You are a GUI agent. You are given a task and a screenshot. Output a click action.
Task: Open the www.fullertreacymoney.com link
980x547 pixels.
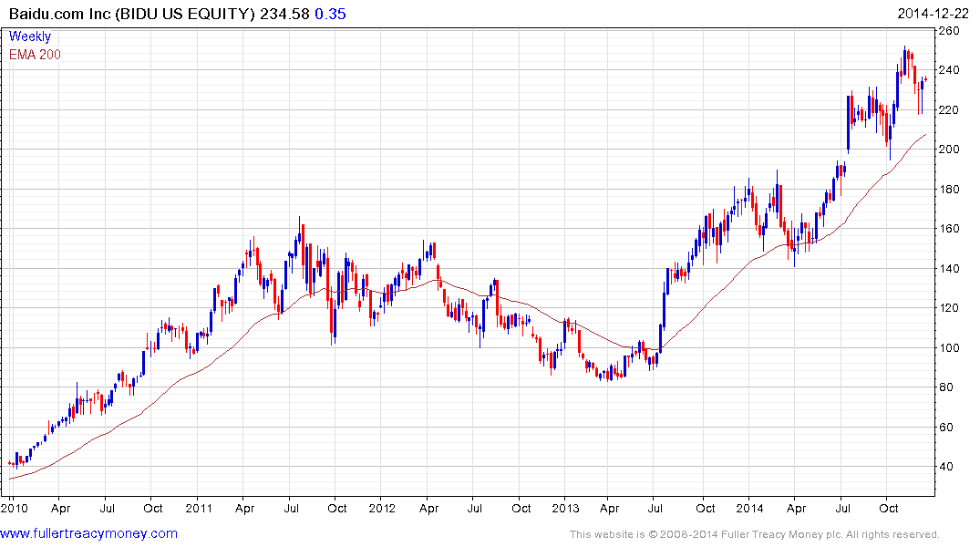click(x=88, y=533)
